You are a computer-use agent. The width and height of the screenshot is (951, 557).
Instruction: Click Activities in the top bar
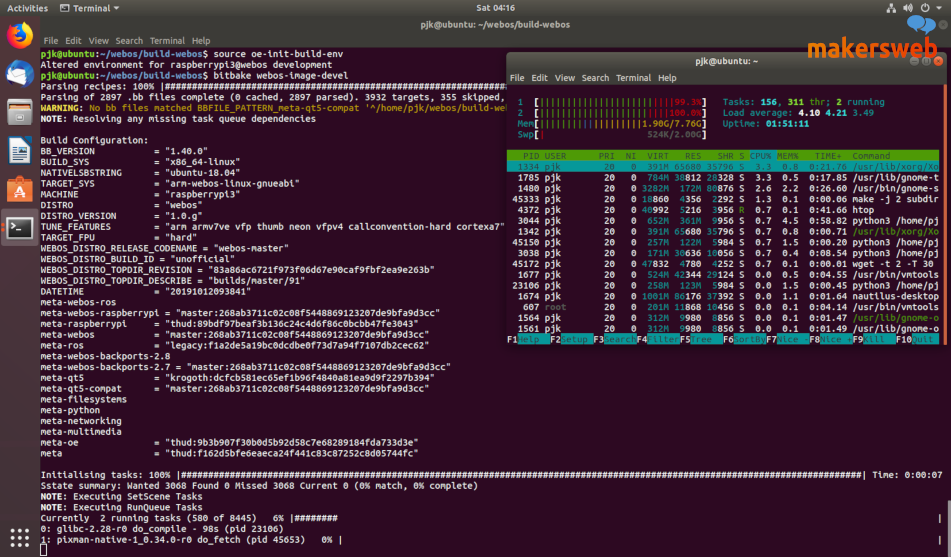[x=27, y=8]
